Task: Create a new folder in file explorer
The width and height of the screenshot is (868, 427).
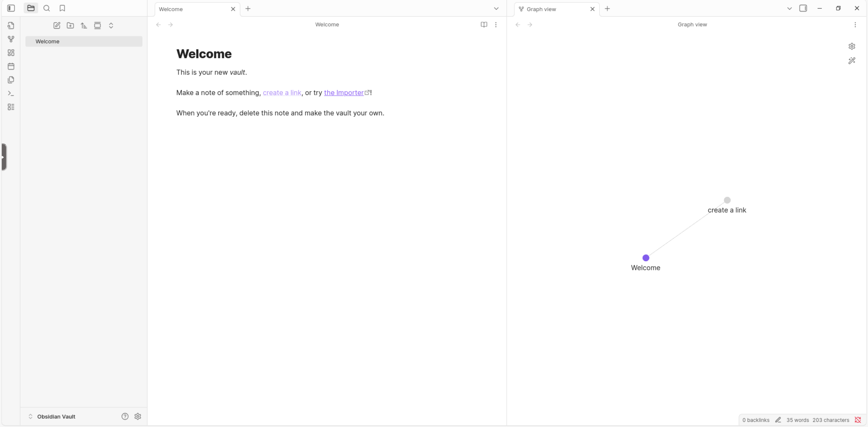Action: coord(70,25)
